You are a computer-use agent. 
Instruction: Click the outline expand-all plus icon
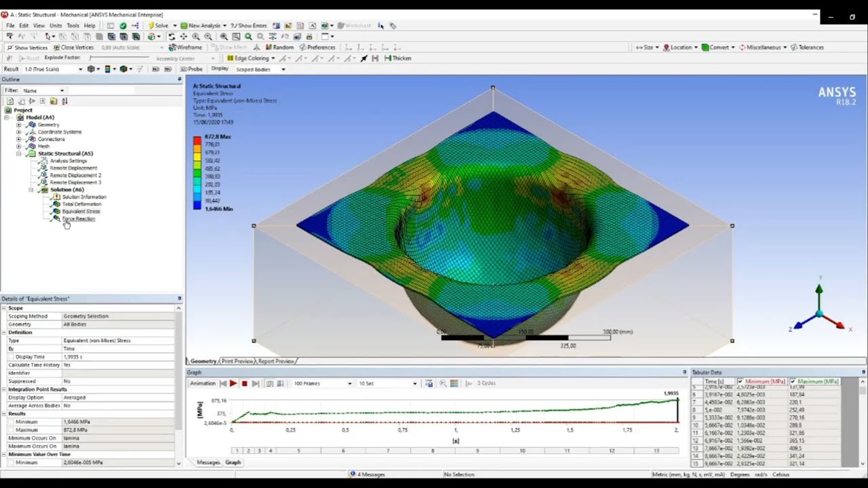(x=42, y=101)
